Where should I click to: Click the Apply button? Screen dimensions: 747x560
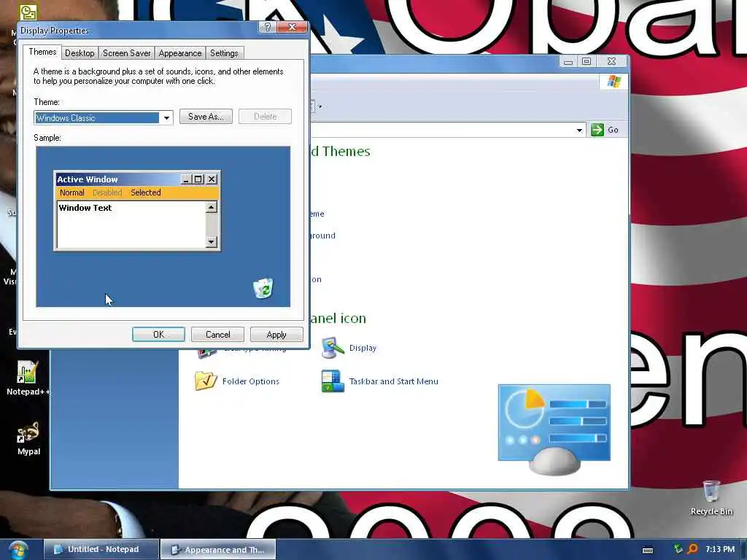pos(276,334)
